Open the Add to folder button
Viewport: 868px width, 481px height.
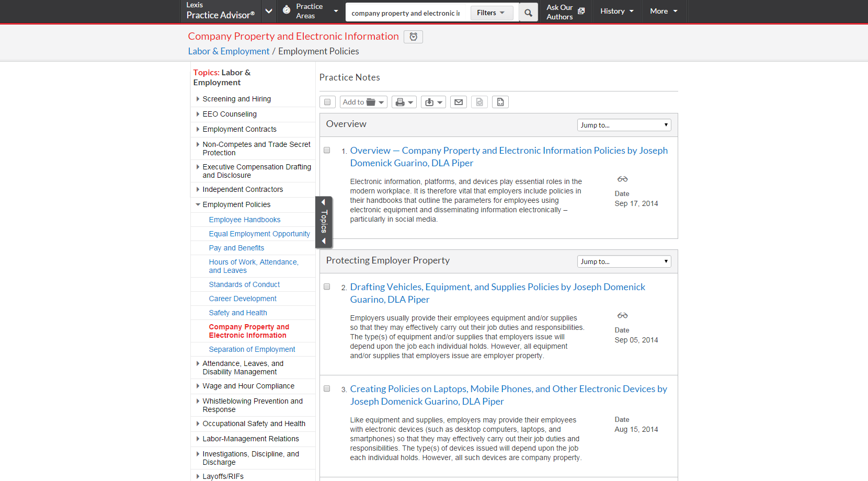(x=363, y=102)
